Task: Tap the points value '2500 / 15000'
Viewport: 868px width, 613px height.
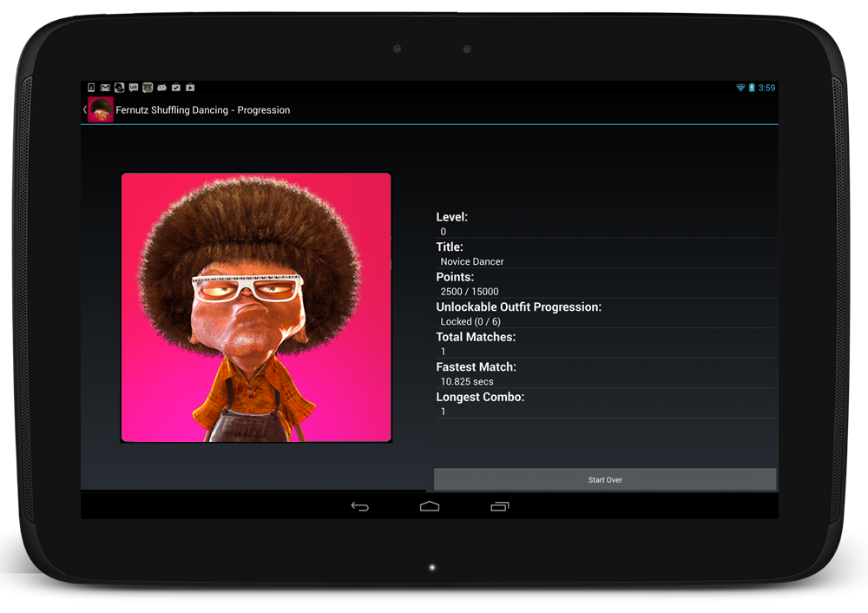Action: pos(470,291)
